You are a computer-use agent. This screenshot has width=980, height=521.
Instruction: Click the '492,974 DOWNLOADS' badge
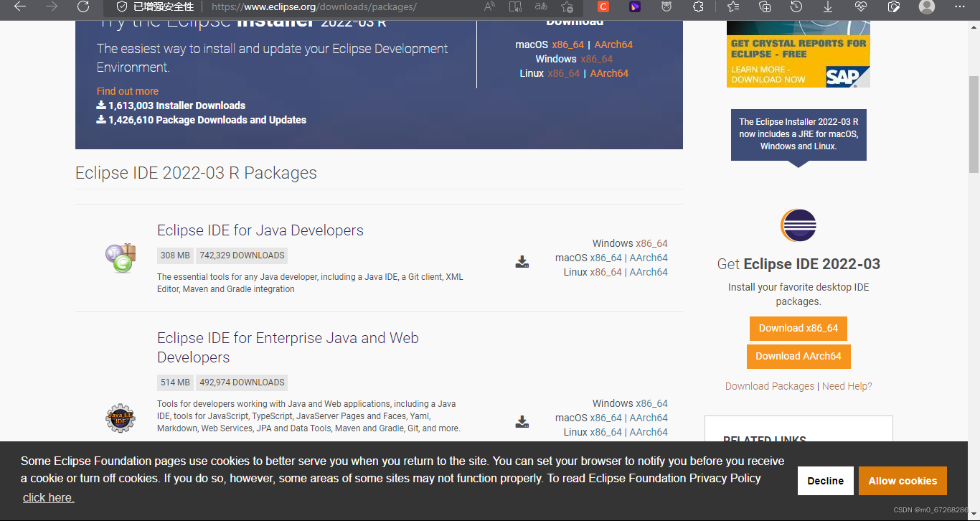pos(242,382)
